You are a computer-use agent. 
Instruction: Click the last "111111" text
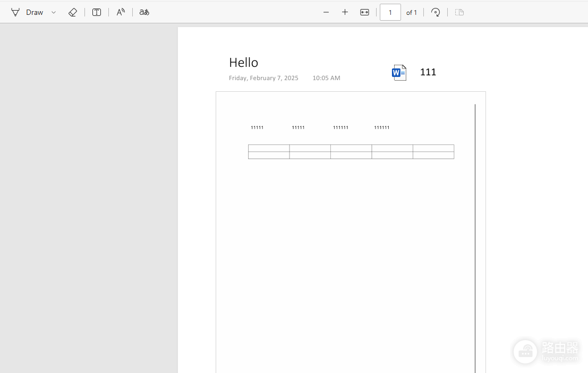(x=382, y=127)
